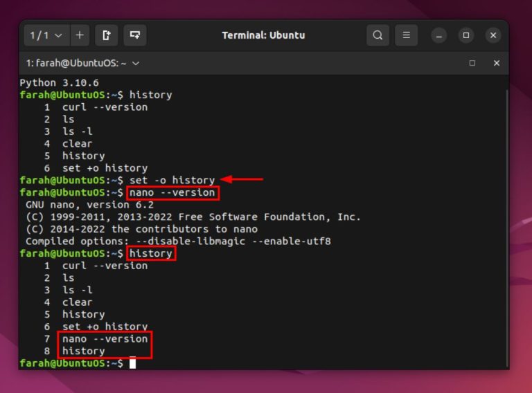Close the farah@UbuntuOS terminal pane
Image resolution: width=532 pixels, height=393 pixels.
(496, 63)
